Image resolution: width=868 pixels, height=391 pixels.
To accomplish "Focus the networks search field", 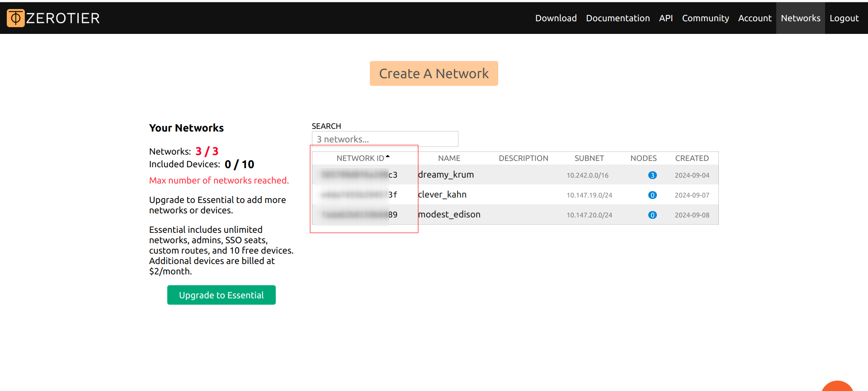I will point(385,139).
